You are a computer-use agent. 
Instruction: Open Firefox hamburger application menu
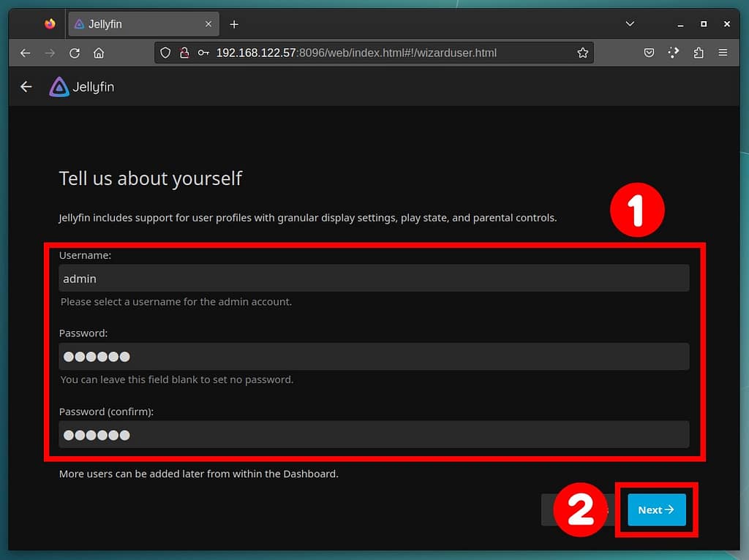[723, 53]
